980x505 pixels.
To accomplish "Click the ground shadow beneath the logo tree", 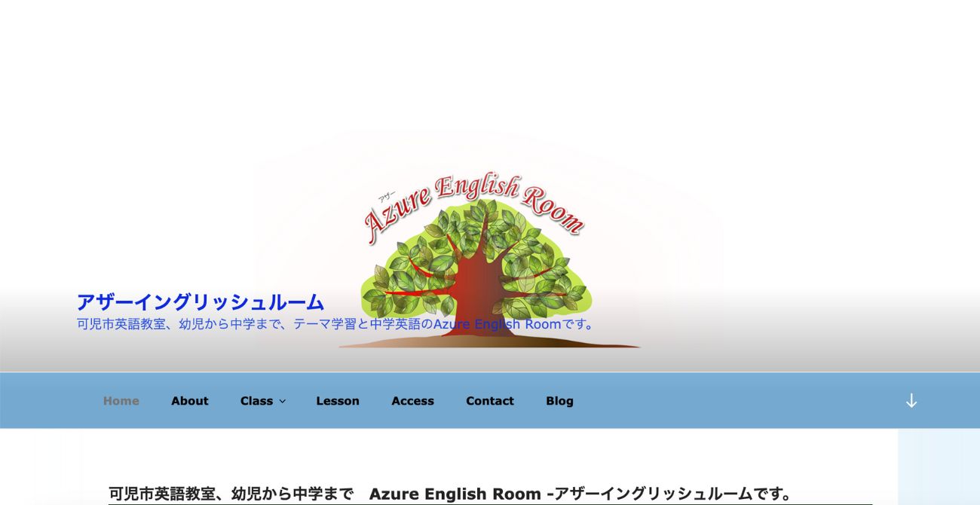I will (490, 344).
